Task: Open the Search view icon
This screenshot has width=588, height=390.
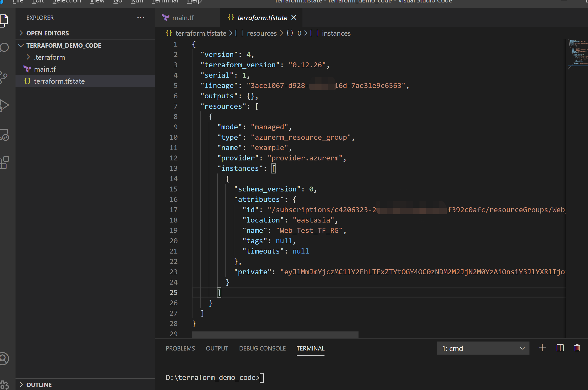Action: click(x=4, y=48)
